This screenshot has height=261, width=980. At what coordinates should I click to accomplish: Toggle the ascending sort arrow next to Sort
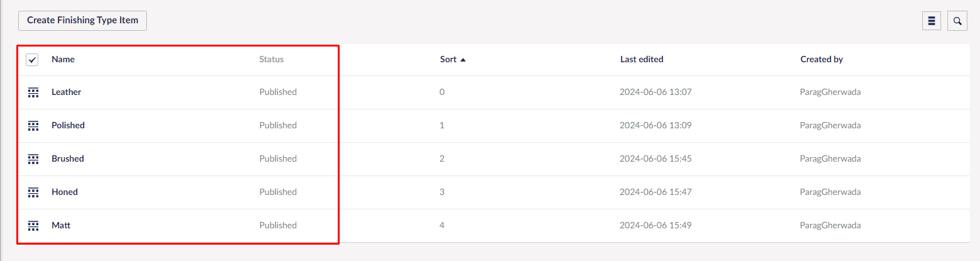463,60
